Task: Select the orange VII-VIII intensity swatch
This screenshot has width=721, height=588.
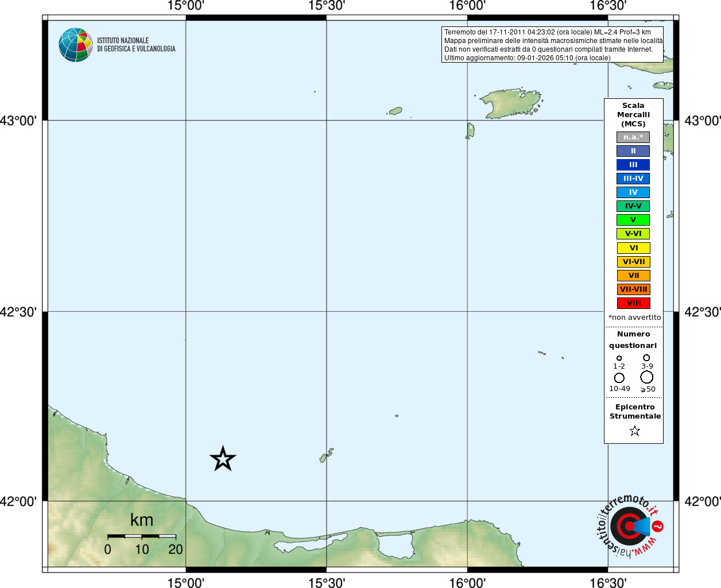Action: pyautogui.click(x=634, y=289)
